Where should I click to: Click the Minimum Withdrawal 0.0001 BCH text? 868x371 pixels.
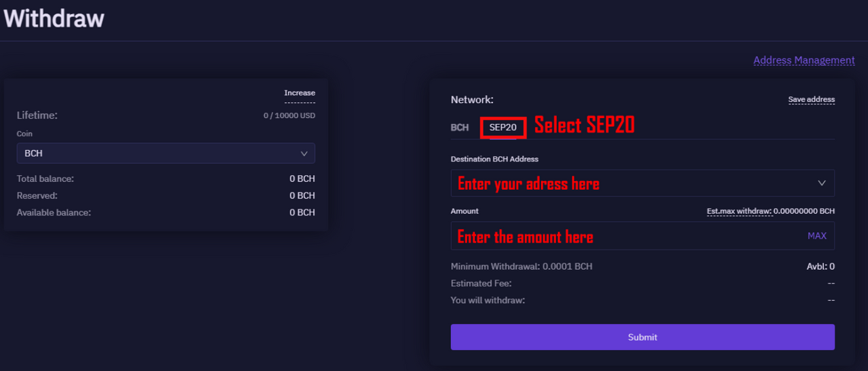pyautogui.click(x=521, y=267)
